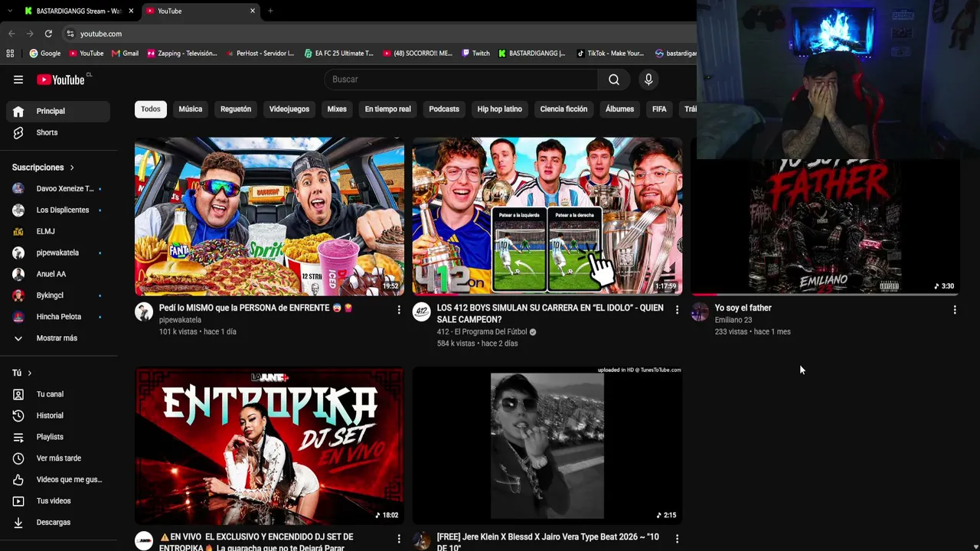Expand the Tú section chevron
980x551 pixels.
(x=29, y=373)
